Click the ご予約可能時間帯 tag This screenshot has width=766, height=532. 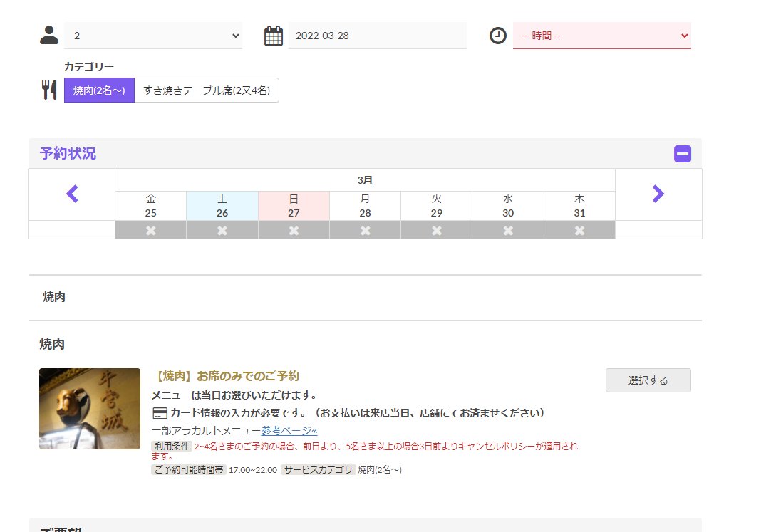(x=189, y=469)
